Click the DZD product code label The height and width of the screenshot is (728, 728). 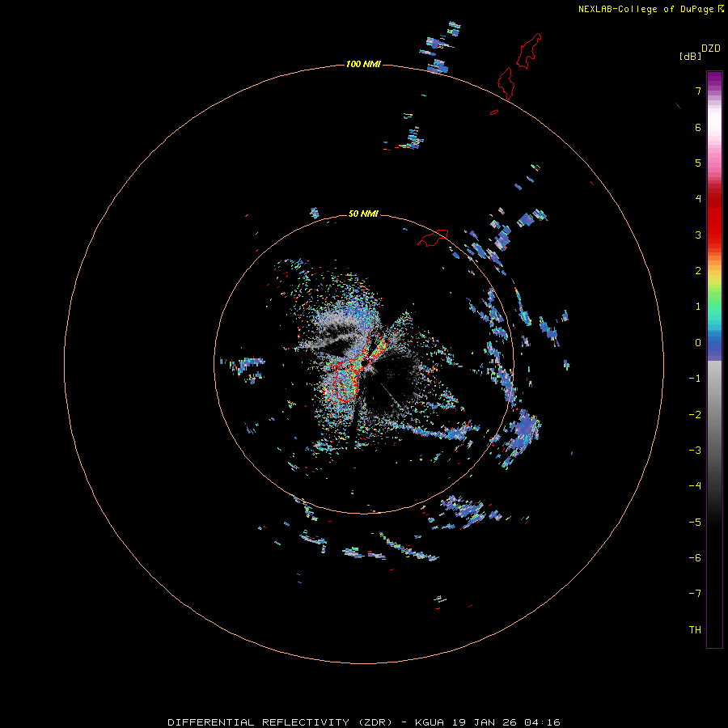[711, 49]
